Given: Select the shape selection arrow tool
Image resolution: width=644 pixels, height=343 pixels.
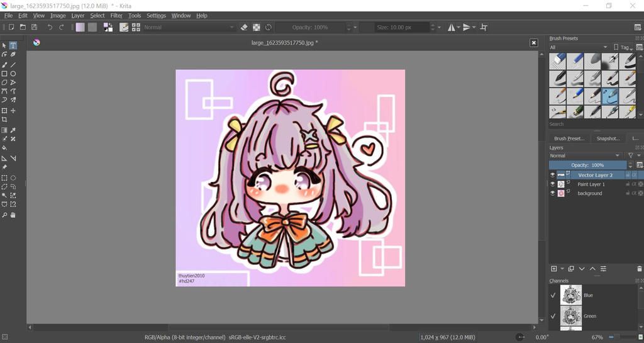Looking at the screenshot, I should click(4, 45).
